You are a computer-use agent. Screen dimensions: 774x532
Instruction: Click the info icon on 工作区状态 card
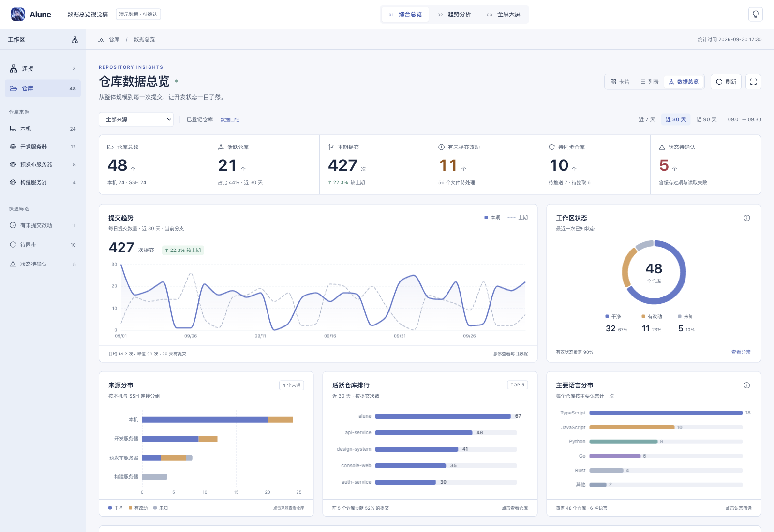point(747,218)
